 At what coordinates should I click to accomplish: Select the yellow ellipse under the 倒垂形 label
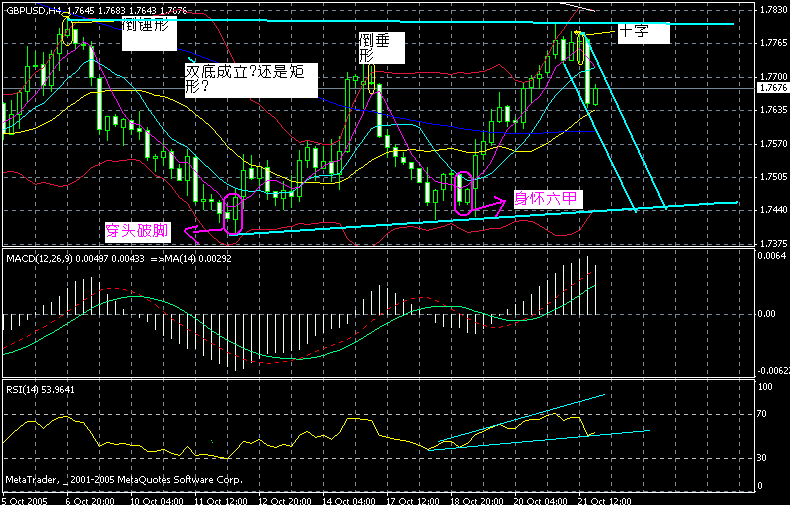[x=372, y=79]
